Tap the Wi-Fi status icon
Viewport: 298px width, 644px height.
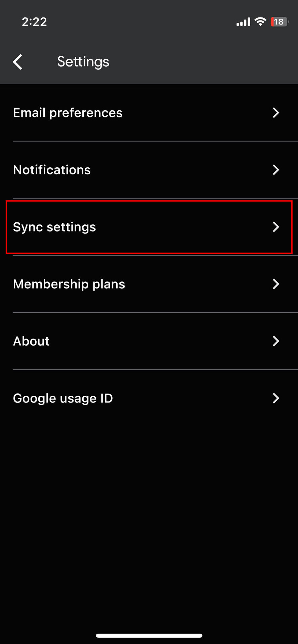tap(260, 22)
